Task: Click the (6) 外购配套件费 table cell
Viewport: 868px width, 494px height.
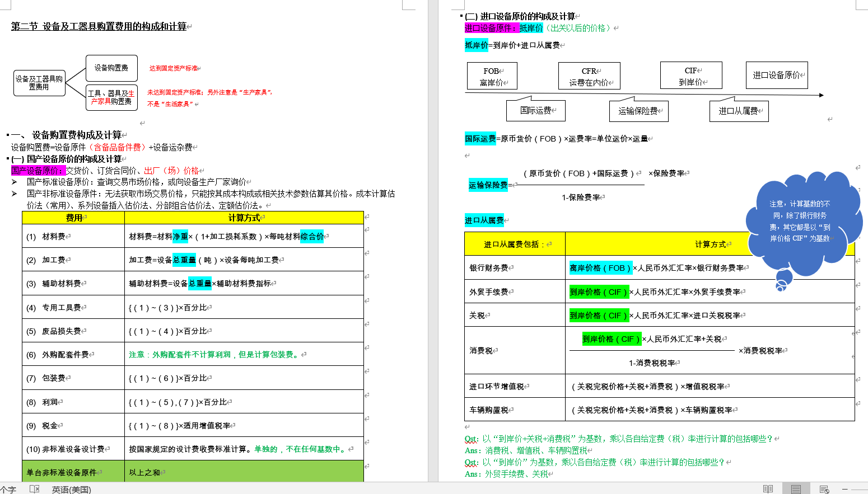Action: (73, 354)
